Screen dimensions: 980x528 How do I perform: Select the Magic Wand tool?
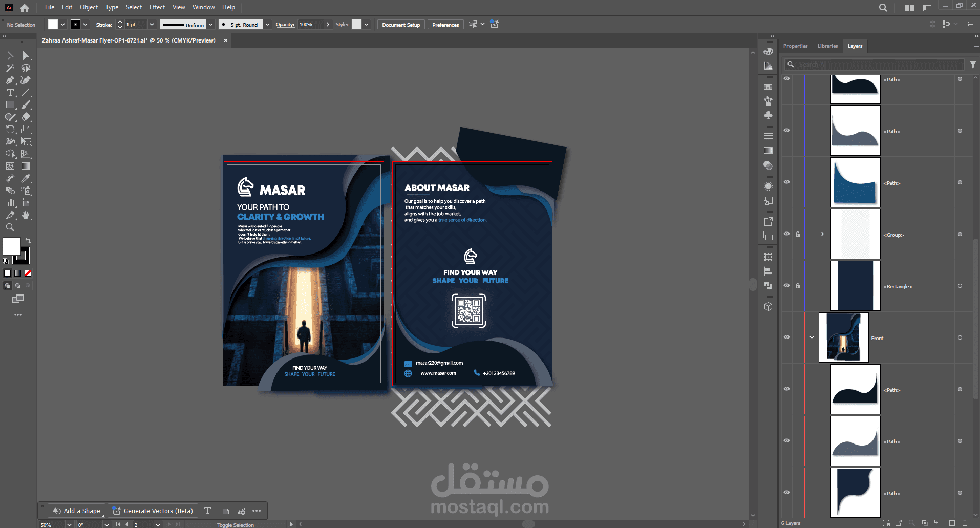tap(10, 68)
